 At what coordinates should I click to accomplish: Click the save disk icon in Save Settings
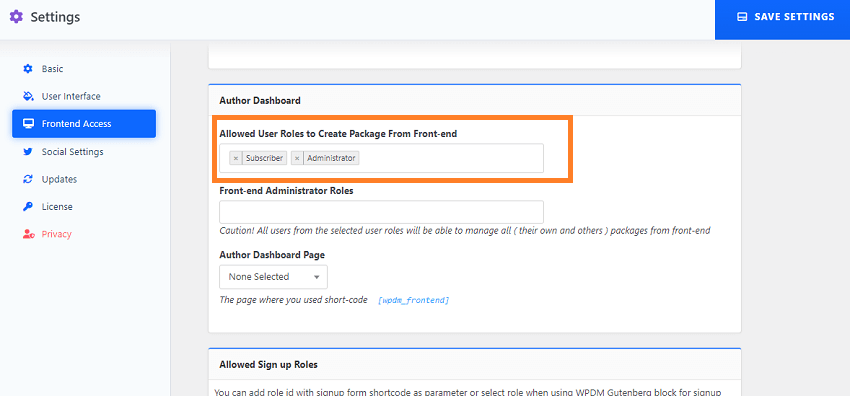(742, 17)
